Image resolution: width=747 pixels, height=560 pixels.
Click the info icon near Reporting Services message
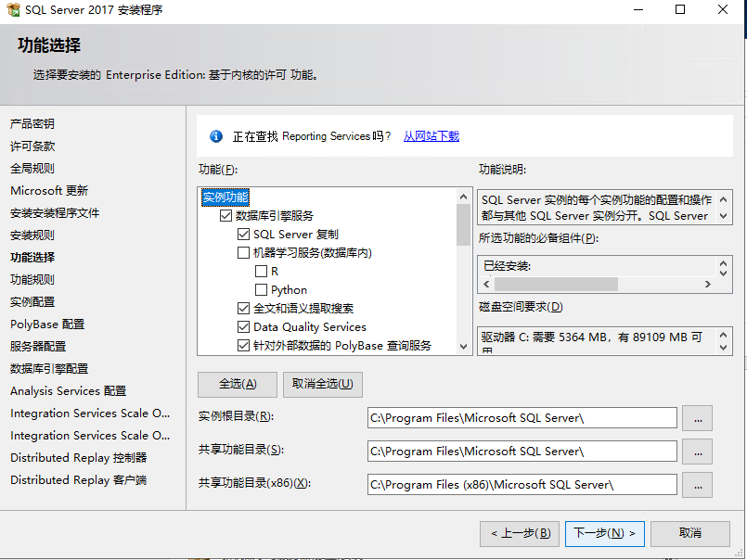(215, 135)
